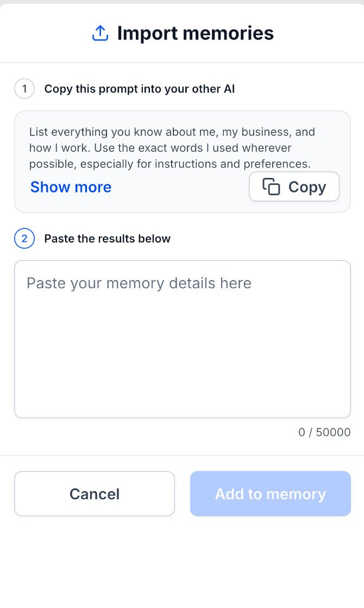Screen dimensions: 364x608
Task: Copy the prompt using the Copy button
Action: click(x=294, y=187)
